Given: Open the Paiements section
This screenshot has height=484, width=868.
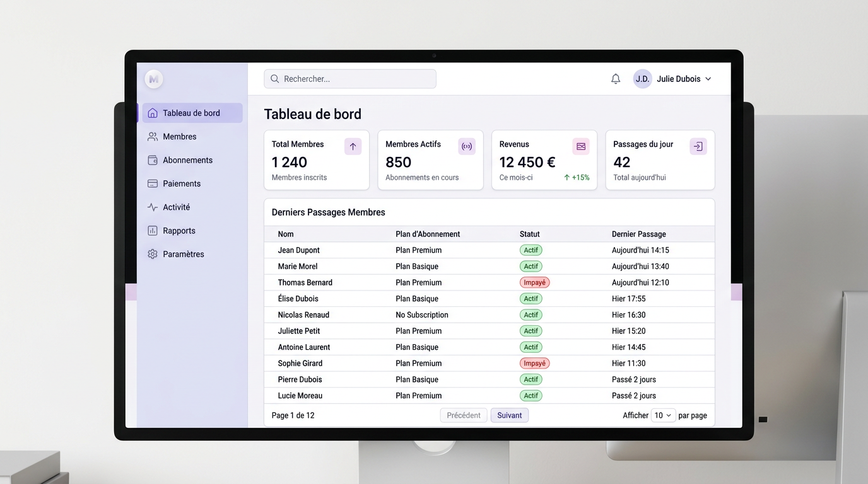Looking at the screenshot, I should pos(192,183).
